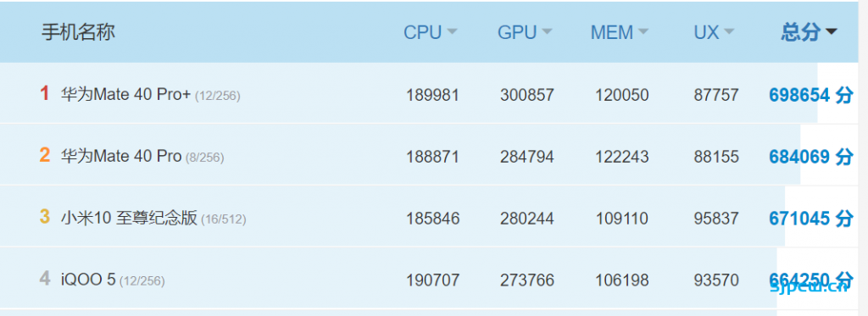
Task: Click CPU score 185846
Action: point(433,219)
